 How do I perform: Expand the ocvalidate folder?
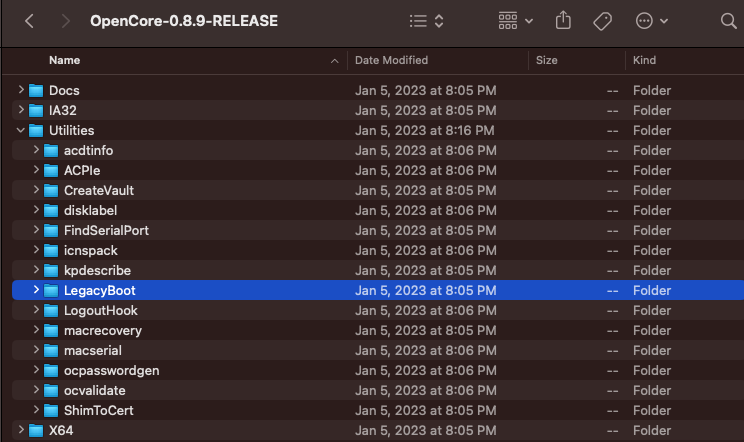[36, 389]
